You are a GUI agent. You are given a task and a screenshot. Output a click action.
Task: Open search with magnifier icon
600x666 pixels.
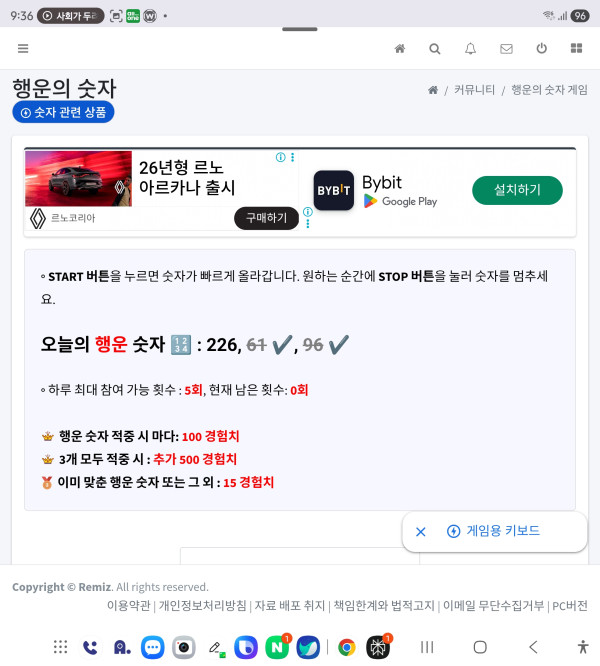[x=435, y=49]
